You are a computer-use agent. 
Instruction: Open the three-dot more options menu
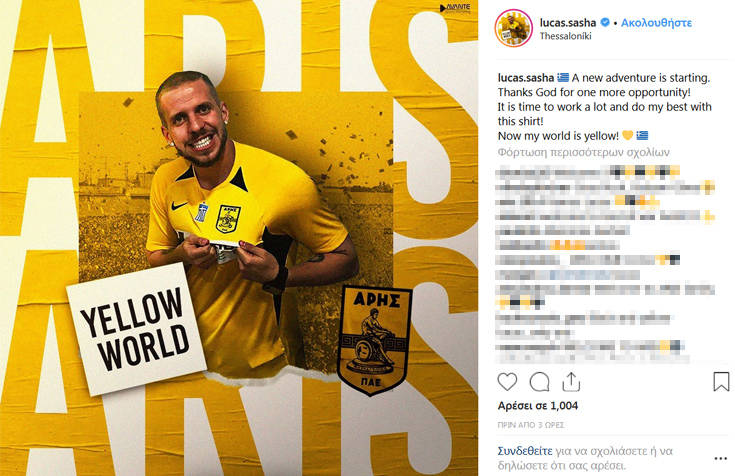(x=720, y=458)
